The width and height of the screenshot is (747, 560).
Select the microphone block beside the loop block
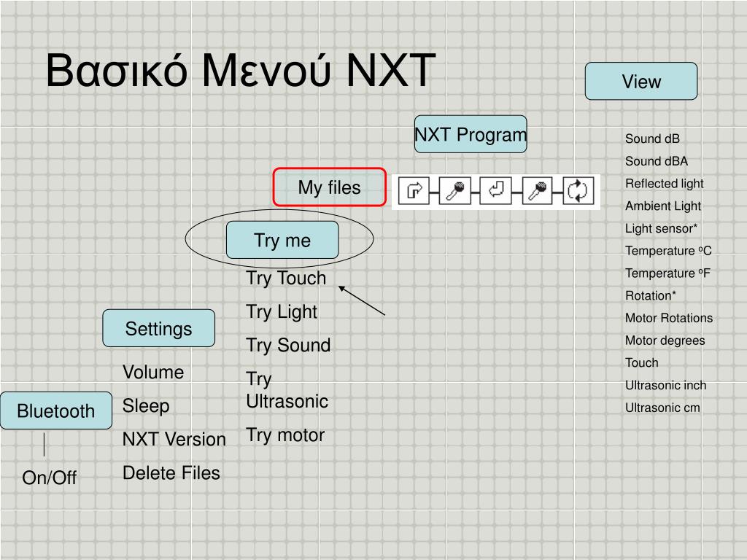tap(537, 191)
